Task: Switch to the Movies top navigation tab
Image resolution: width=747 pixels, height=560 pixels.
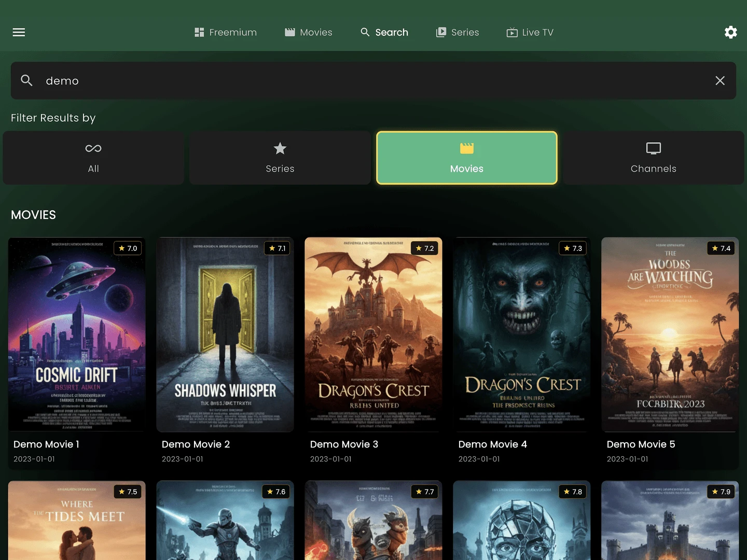Action: [309, 32]
